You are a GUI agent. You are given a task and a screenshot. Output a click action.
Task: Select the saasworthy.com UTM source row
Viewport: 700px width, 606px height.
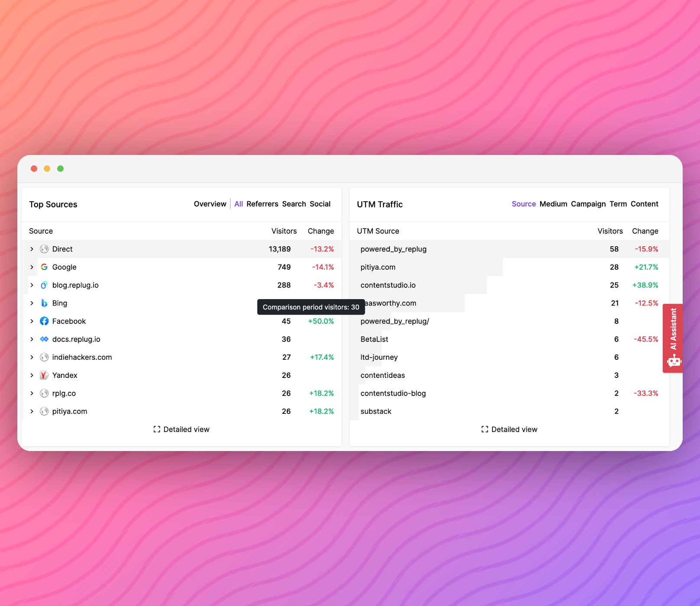pos(509,303)
